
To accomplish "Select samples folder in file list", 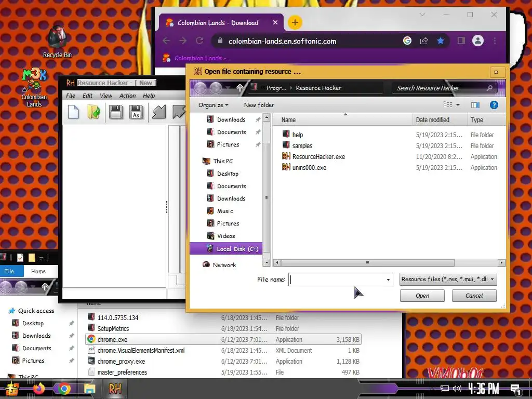I will 297,145.
